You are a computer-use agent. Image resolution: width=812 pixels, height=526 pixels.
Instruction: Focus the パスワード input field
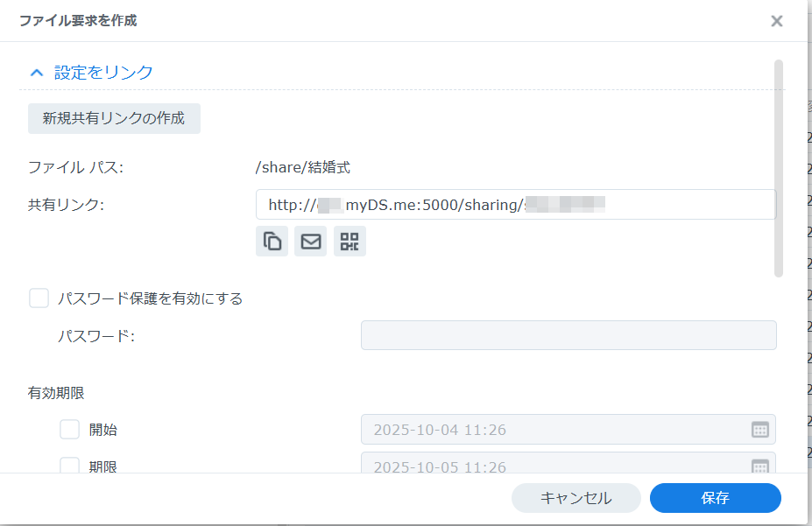pyautogui.click(x=568, y=335)
